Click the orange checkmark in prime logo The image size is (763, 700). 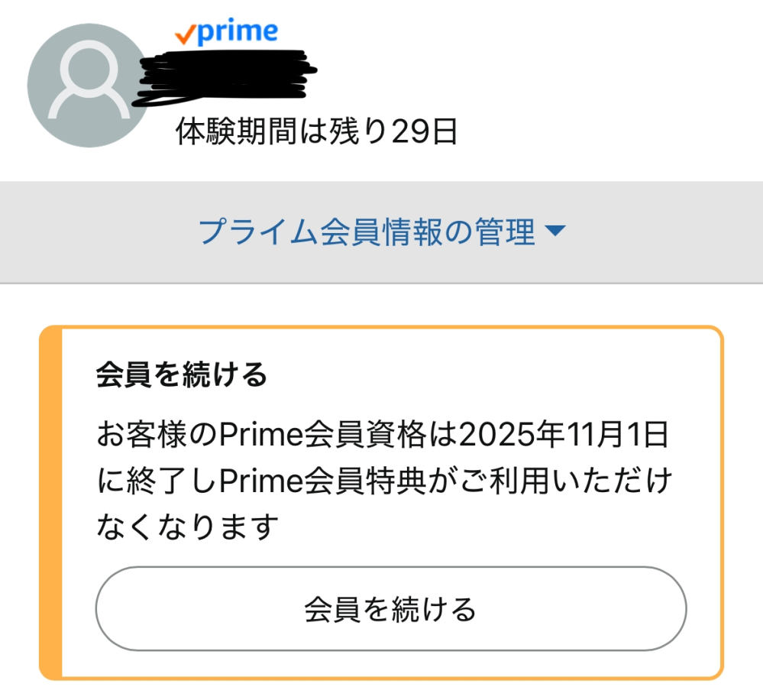(x=183, y=34)
